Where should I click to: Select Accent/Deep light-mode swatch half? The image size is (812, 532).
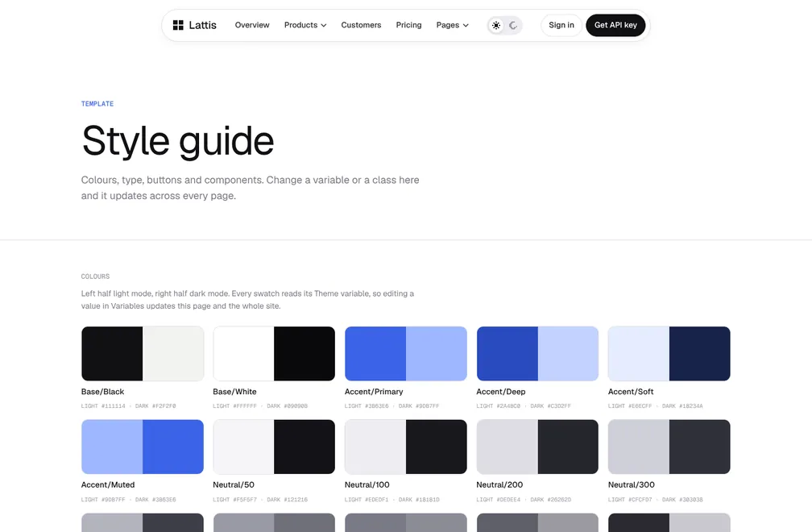click(x=507, y=354)
